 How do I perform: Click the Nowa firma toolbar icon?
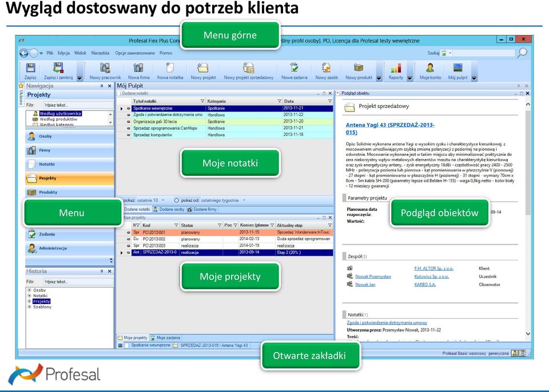coord(138,68)
